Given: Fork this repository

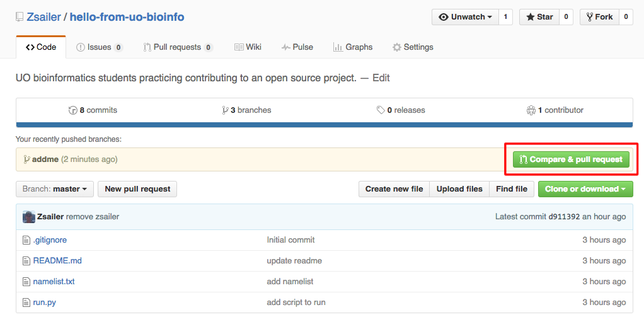Looking at the screenshot, I should [599, 17].
